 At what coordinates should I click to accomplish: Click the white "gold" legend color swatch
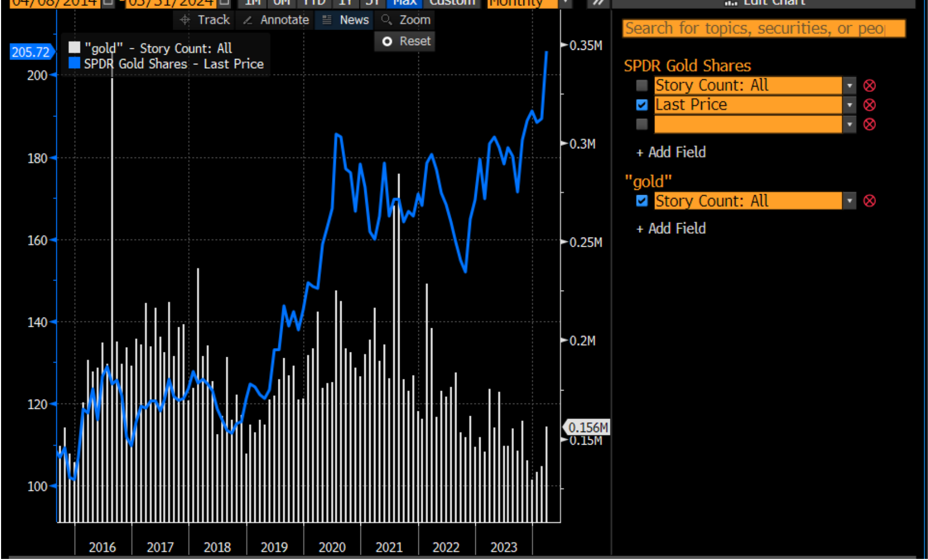click(75, 48)
